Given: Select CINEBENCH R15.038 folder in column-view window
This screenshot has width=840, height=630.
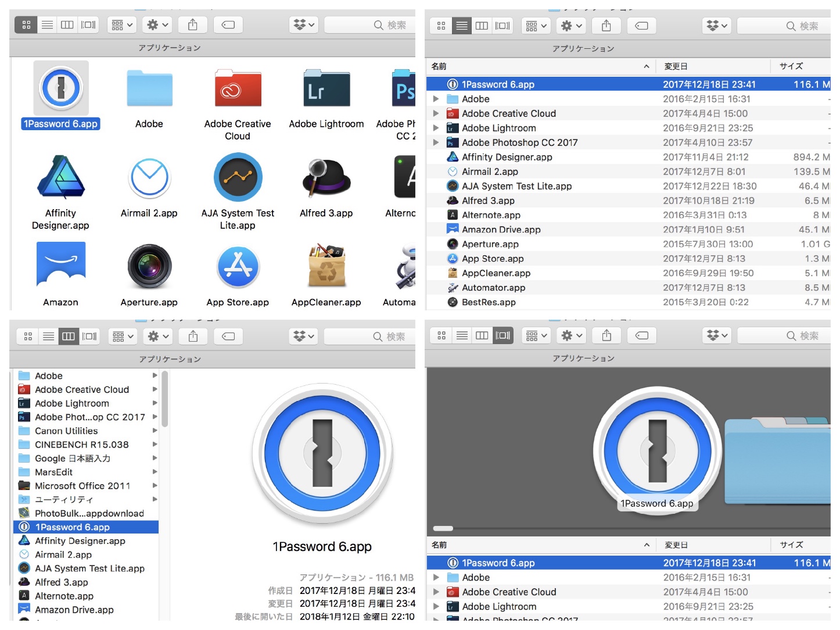Looking at the screenshot, I should (x=86, y=445).
